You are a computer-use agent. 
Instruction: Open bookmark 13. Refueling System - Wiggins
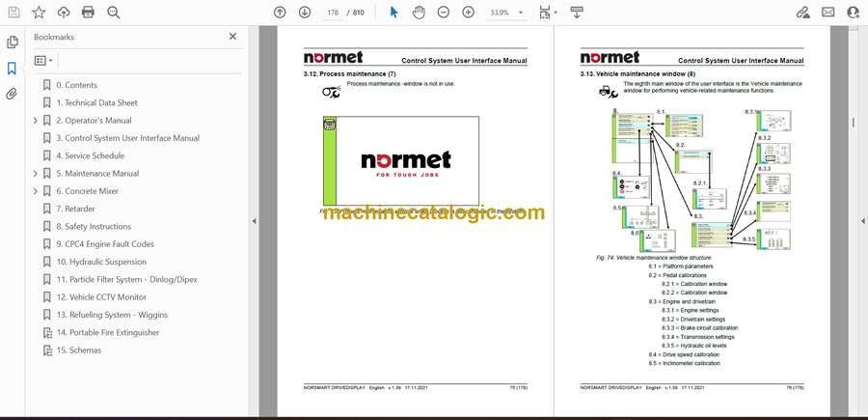pos(112,316)
